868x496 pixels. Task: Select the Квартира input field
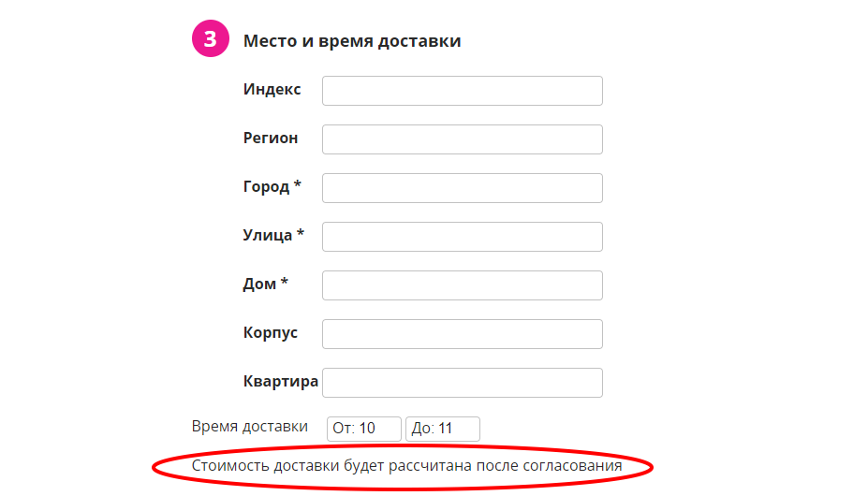[462, 383]
